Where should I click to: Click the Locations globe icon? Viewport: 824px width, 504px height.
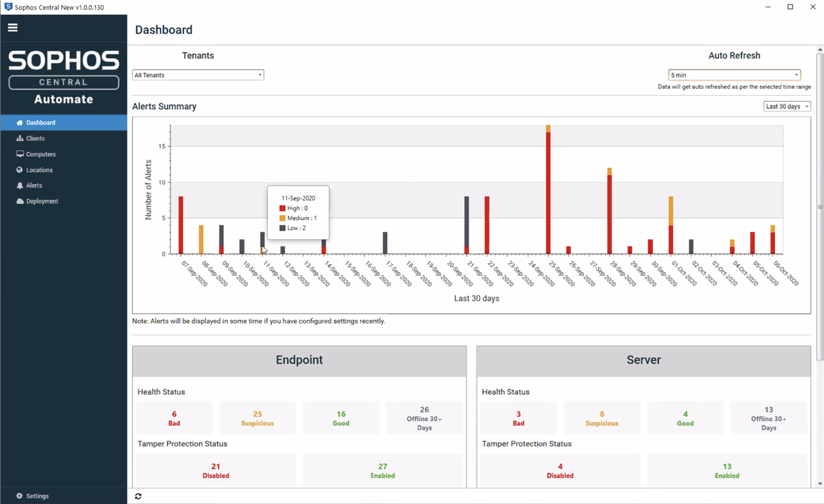[x=20, y=170]
